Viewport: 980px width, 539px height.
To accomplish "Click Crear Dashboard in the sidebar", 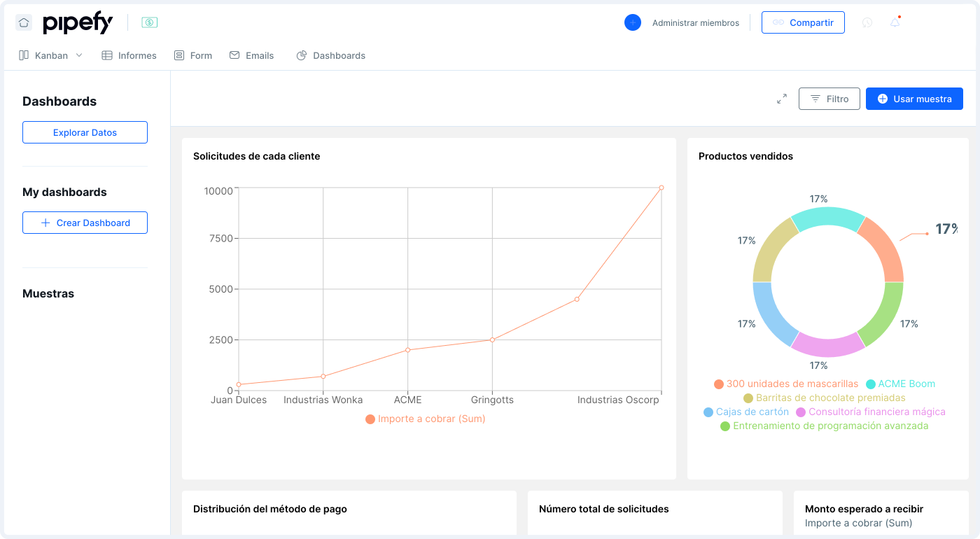I will coord(85,223).
